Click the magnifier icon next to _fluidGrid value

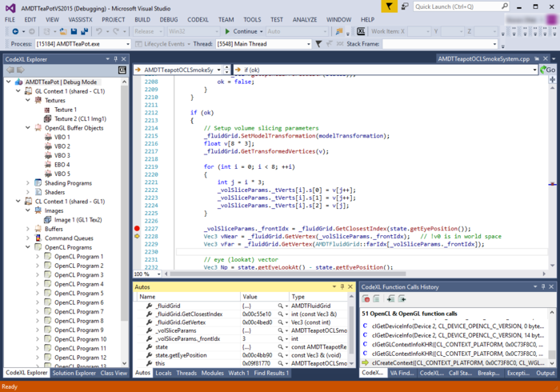coord(281,306)
